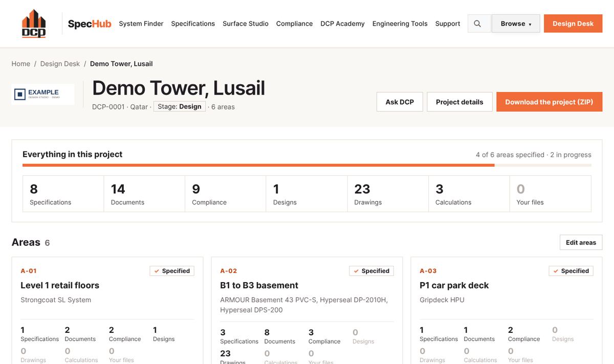Expand the Browse dropdown
614x364 pixels.
(516, 24)
